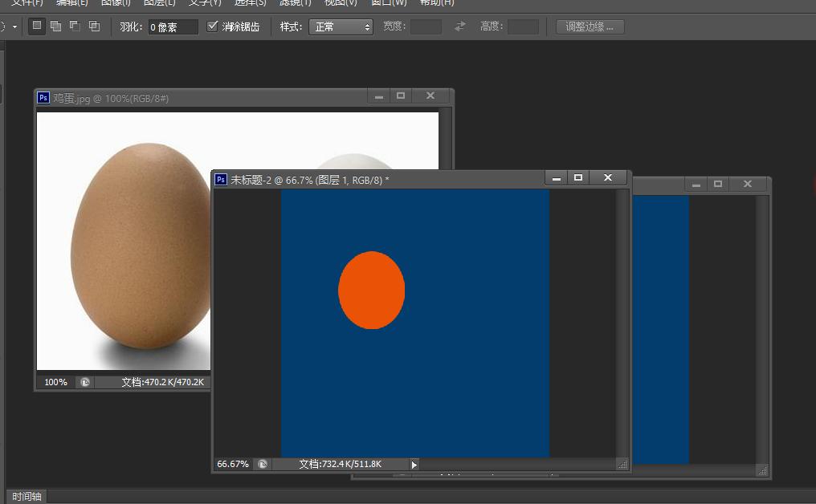
Task: Click the swap width and height arrows
Action: coord(459,26)
